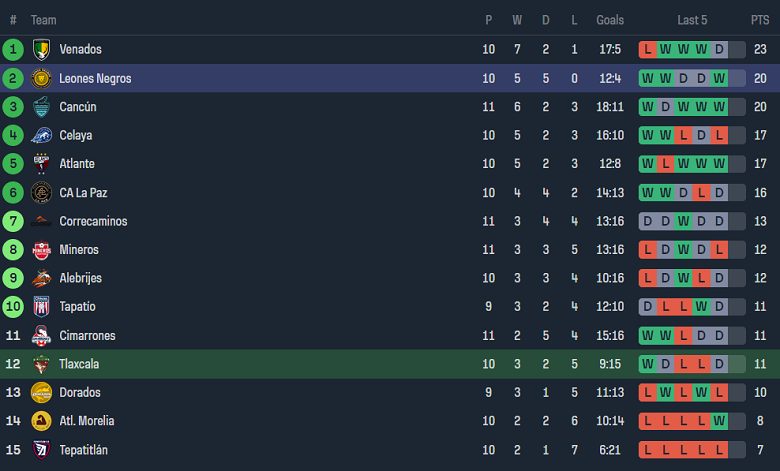Click Atl. Morelia's green win badge
The height and width of the screenshot is (471, 780).
(x=718, y=421)
